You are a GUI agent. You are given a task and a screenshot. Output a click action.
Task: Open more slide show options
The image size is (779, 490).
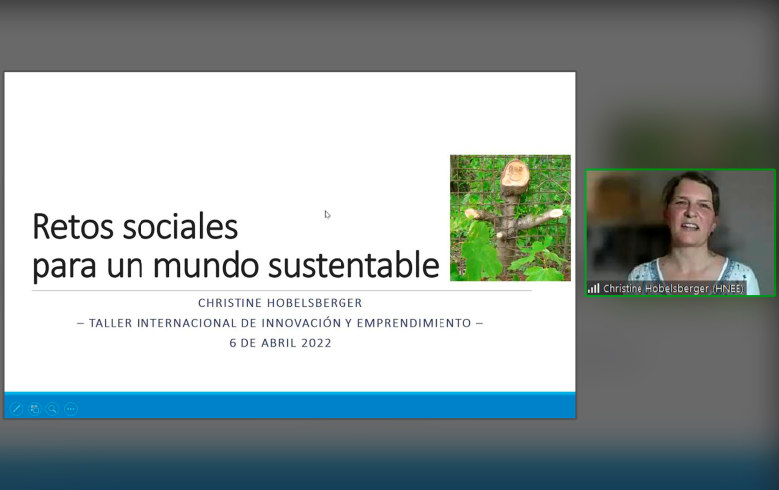(x=71, y=409)
